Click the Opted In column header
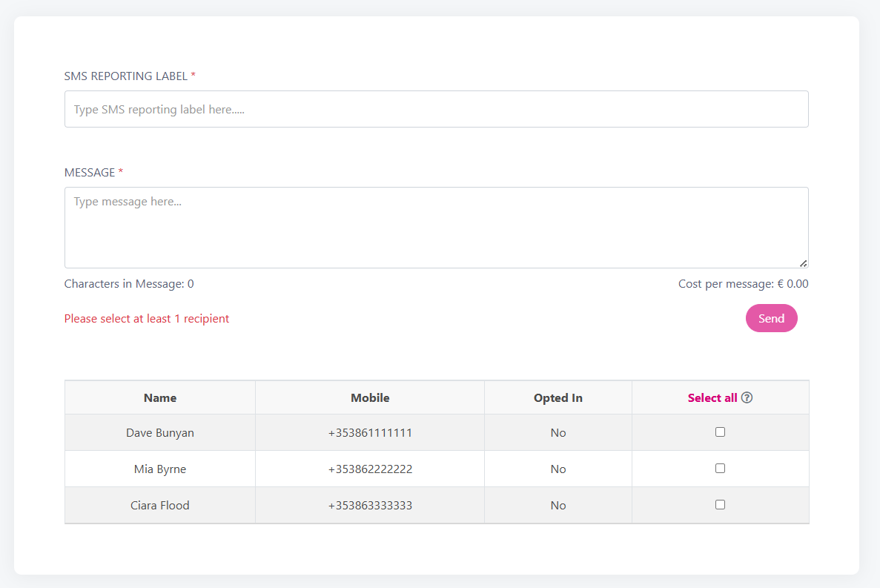Image resolution: width=880 pixels, height=588 pixels. click(558, 397)
